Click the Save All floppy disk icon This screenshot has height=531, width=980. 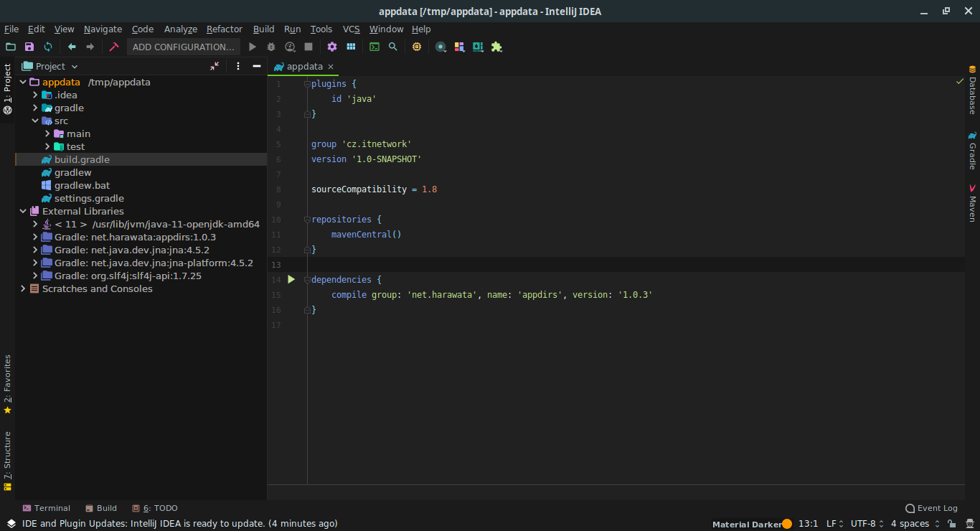29,47
